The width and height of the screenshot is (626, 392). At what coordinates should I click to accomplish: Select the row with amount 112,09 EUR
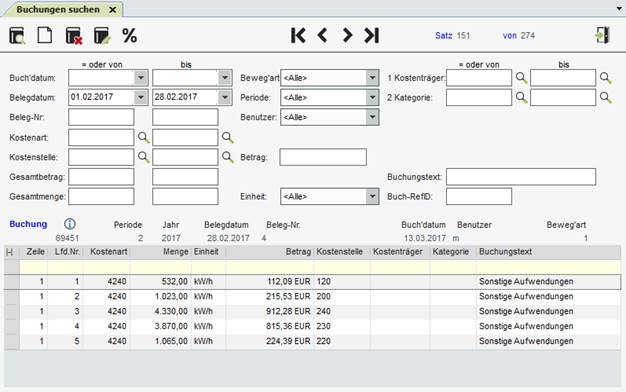pyautogui.click(x=313, y=282)
